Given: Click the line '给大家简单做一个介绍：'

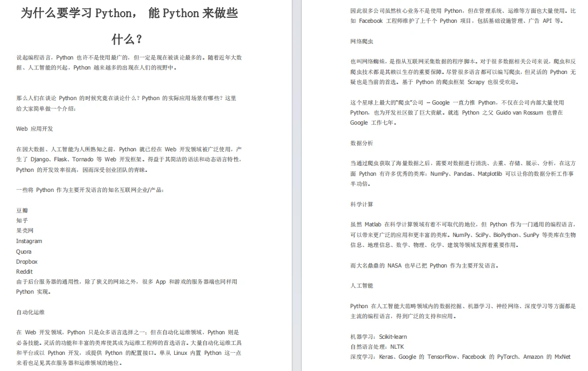Looking at the screenshot, I should pos(46,108).
